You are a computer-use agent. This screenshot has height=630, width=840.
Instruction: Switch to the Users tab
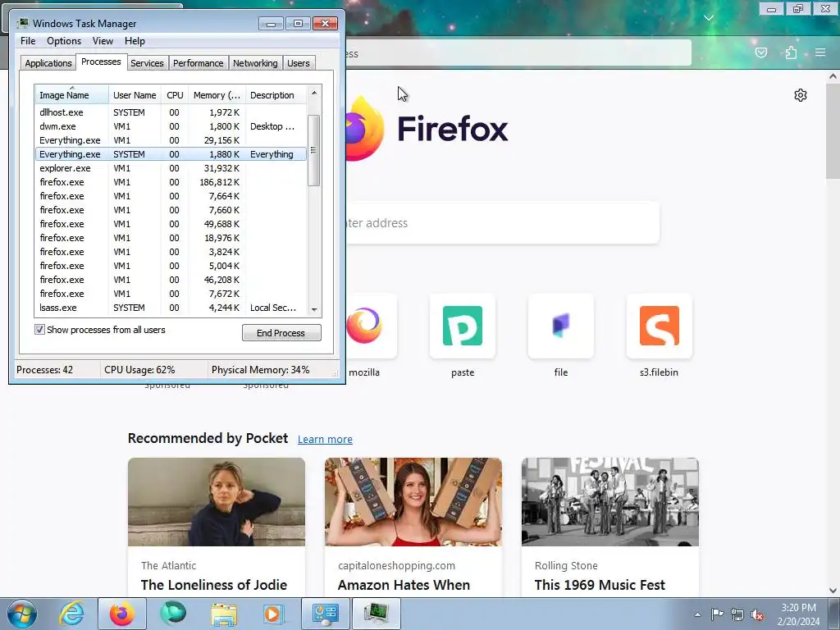299,63
